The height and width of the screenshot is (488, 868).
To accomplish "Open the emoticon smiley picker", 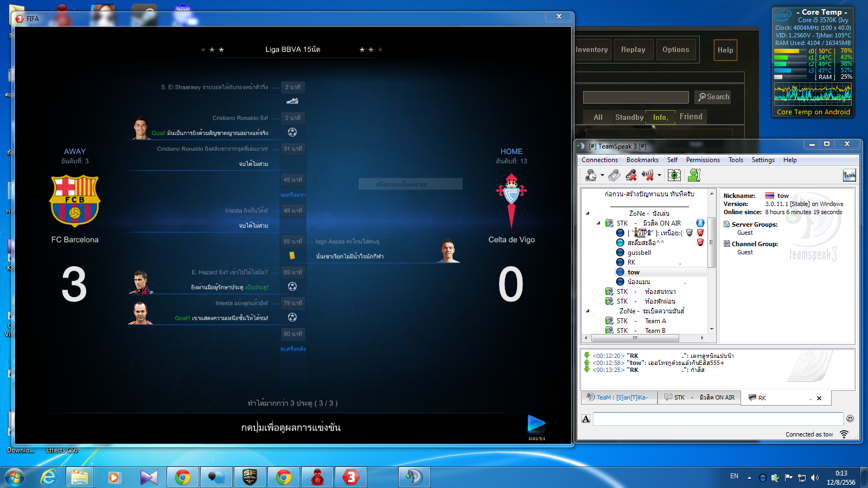I will pos(850,418).
